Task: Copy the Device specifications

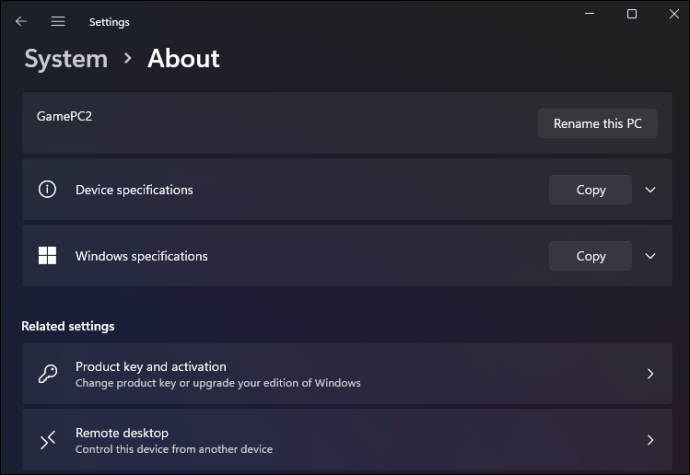Action: (590, 190)
